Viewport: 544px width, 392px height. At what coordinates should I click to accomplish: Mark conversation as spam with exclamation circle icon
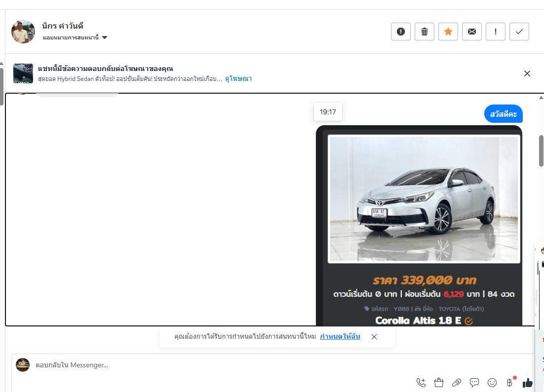pyautogui.click(x=401, y=32)
